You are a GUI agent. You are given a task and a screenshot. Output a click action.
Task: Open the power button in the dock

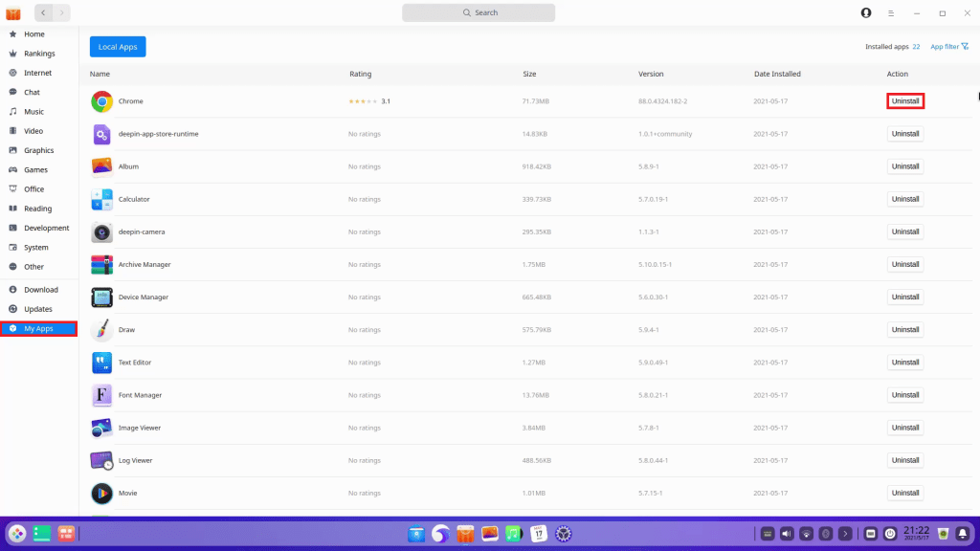click(890, 533)
